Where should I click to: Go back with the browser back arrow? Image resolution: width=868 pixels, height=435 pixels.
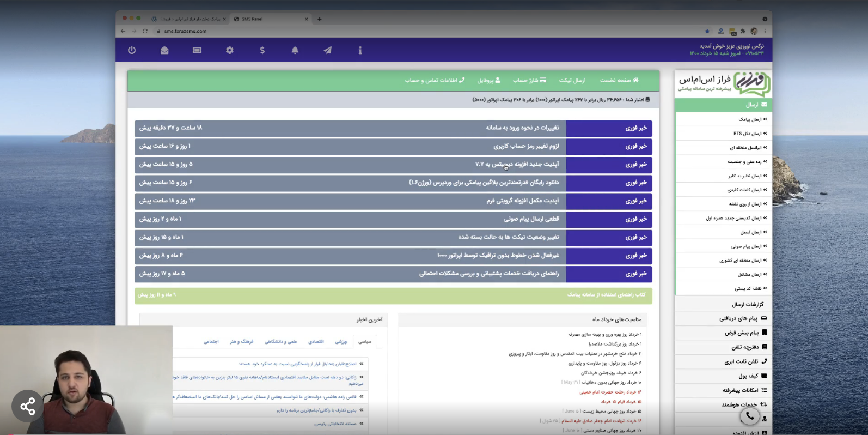tap(123, 31)
